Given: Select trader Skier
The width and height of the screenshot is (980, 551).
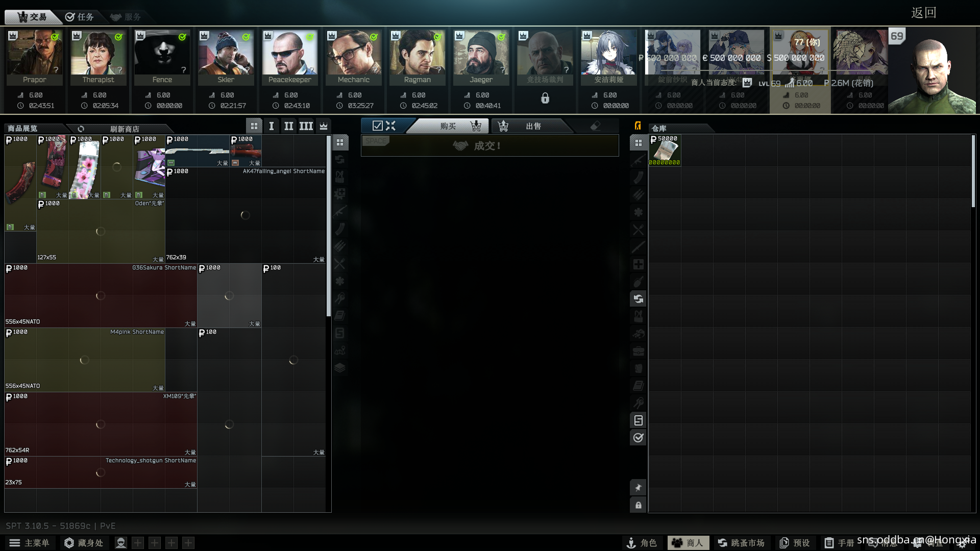Looking at the screenshot, I should point(226,57).
